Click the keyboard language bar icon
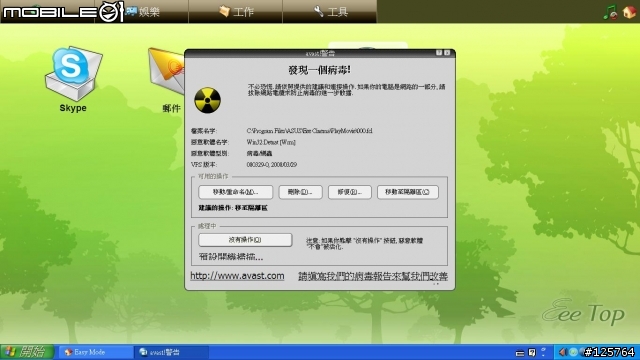This screenshot has width=640, height=360. 520,353
